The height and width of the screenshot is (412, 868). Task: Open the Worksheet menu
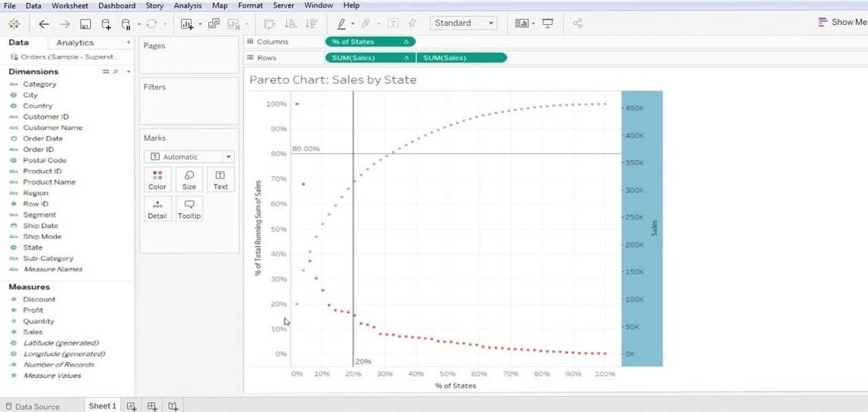(70, 5)
